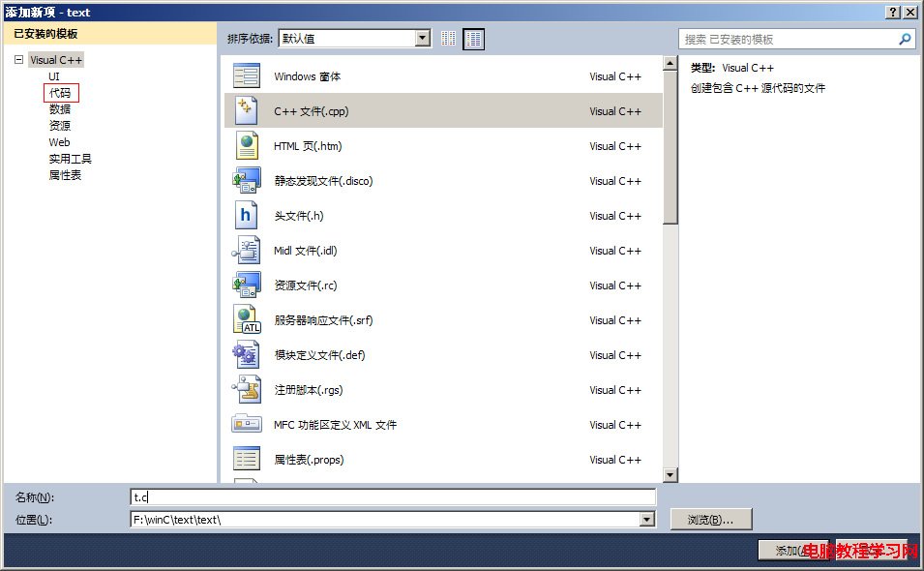Click the 静态发现文件(.disco) icon
Image resolution: width=924 pixels, height=571 pixels.
(x=247, y=180)
